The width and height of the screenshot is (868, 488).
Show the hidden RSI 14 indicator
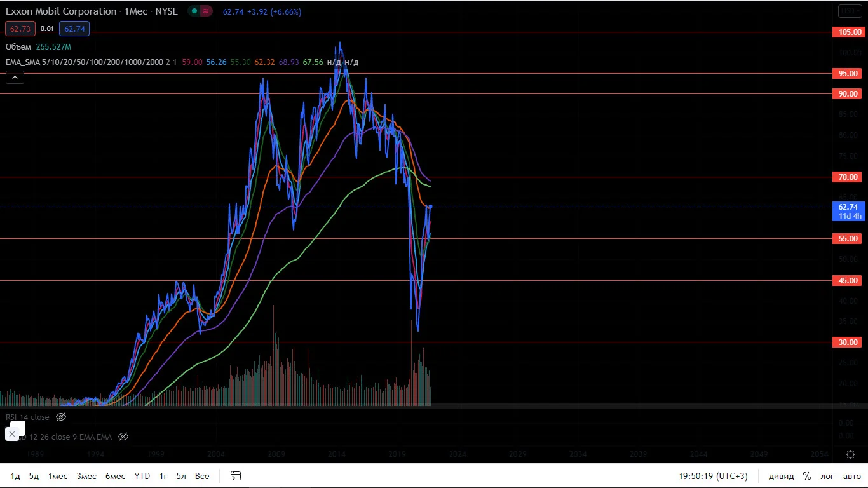61,417
